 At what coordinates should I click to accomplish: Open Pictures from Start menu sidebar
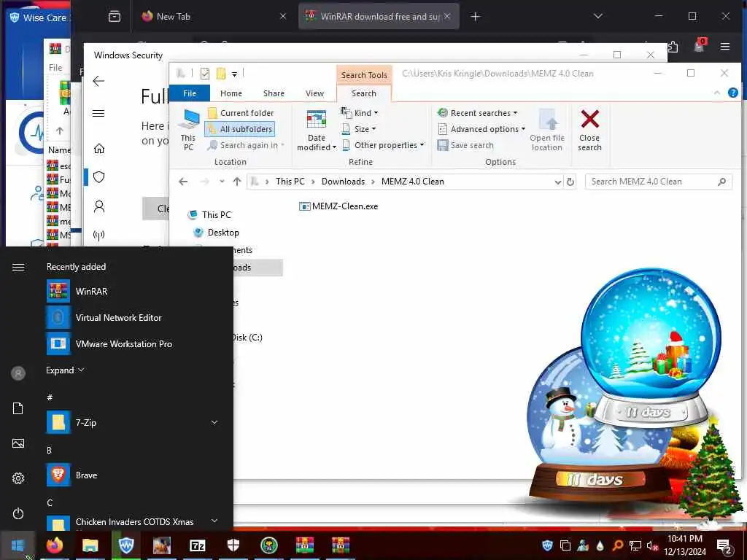pyautogui.click(x=18, y=443)
